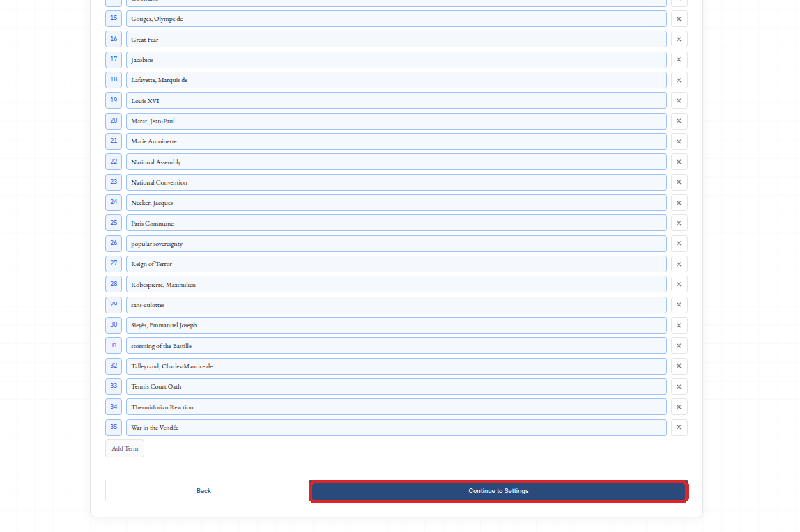Edit the popular sovereignty field
Image resolution: width=800 pixels, height=532 pixels.
[x=397, y=244]
